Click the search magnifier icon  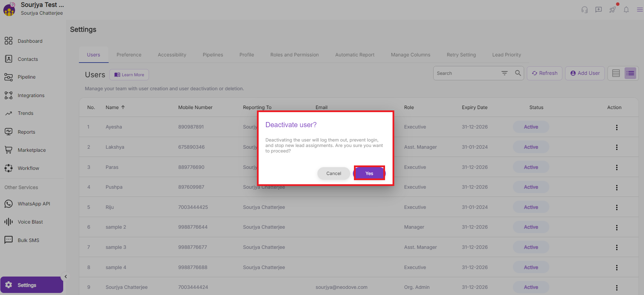[x=518, y=73]
